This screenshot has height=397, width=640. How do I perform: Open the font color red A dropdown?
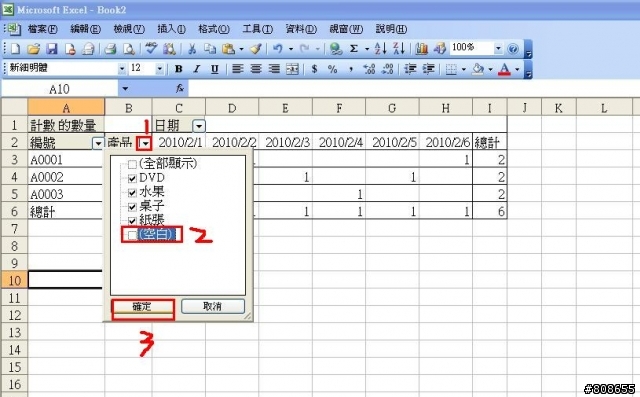pos(517,69)
